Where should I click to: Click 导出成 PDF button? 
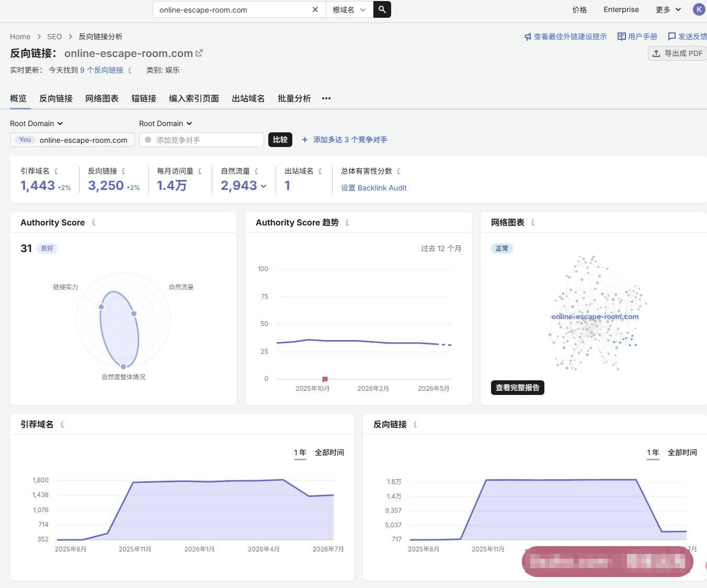pos(678,53)
